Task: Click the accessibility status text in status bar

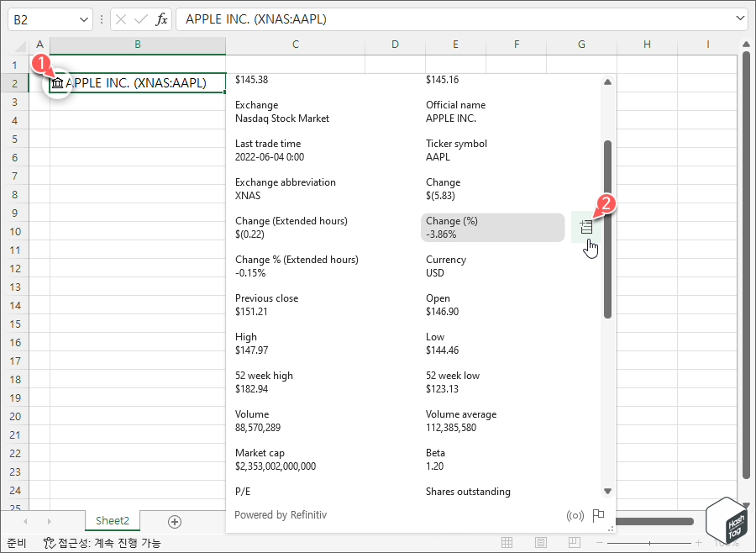Action: click(109, 544)
